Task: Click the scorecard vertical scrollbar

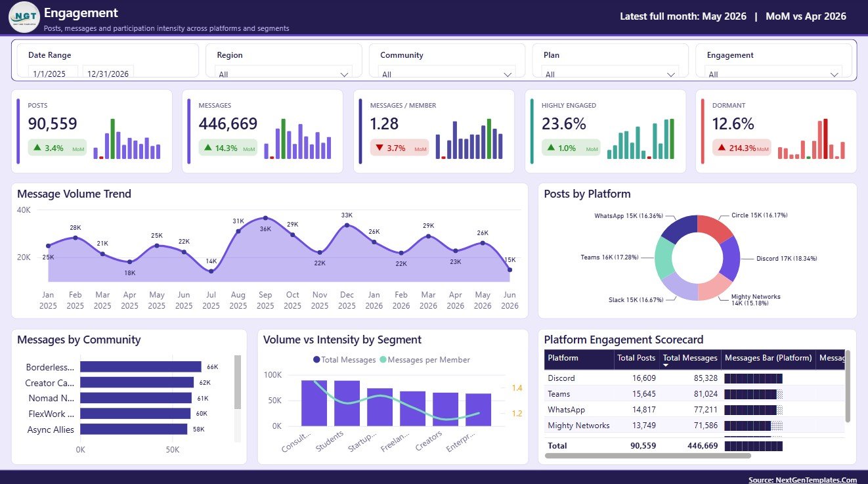Action: 848,386
